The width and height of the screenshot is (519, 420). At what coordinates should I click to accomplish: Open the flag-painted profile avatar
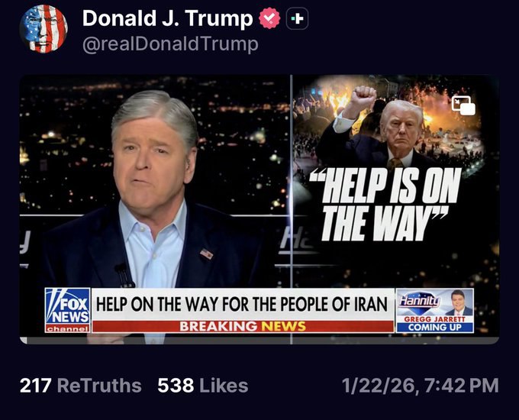(44, 29)
